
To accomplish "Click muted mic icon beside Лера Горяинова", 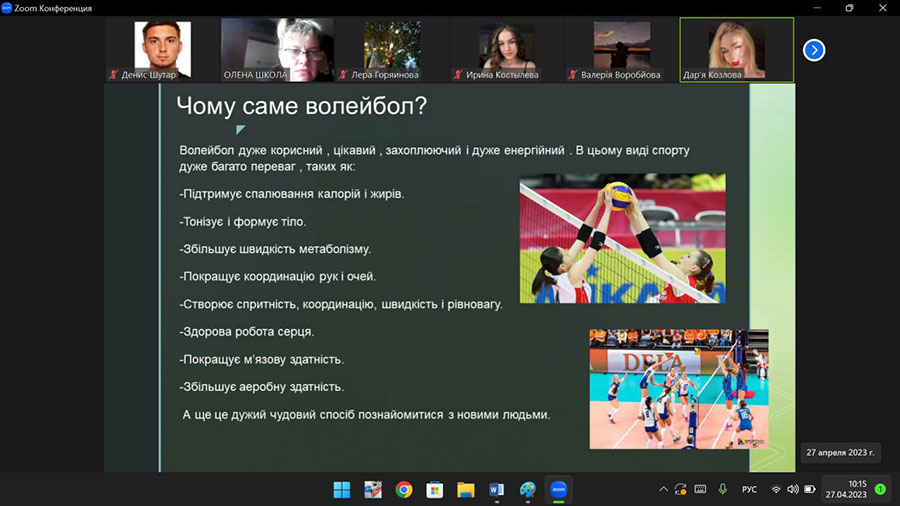I will 343,75.
